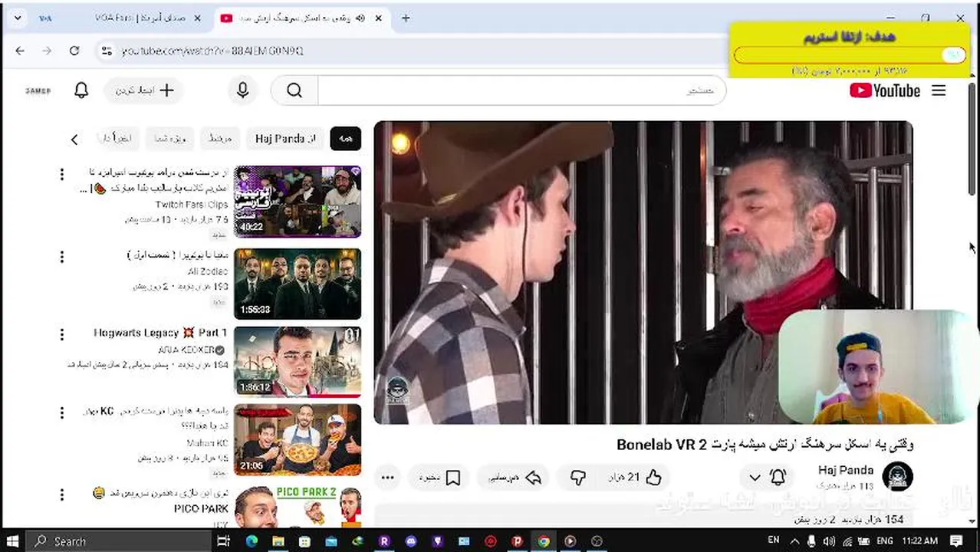Open a new browser tab

pos(406,18)
